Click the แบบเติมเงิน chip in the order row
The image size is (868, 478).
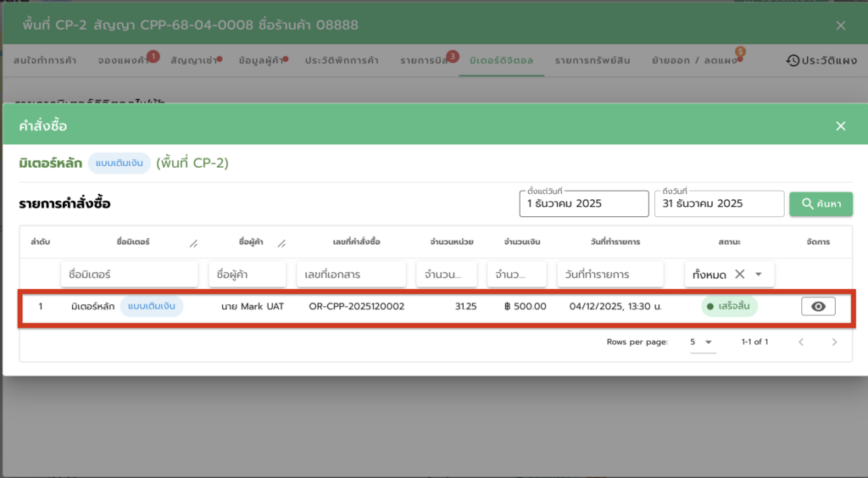click(151, 307)
